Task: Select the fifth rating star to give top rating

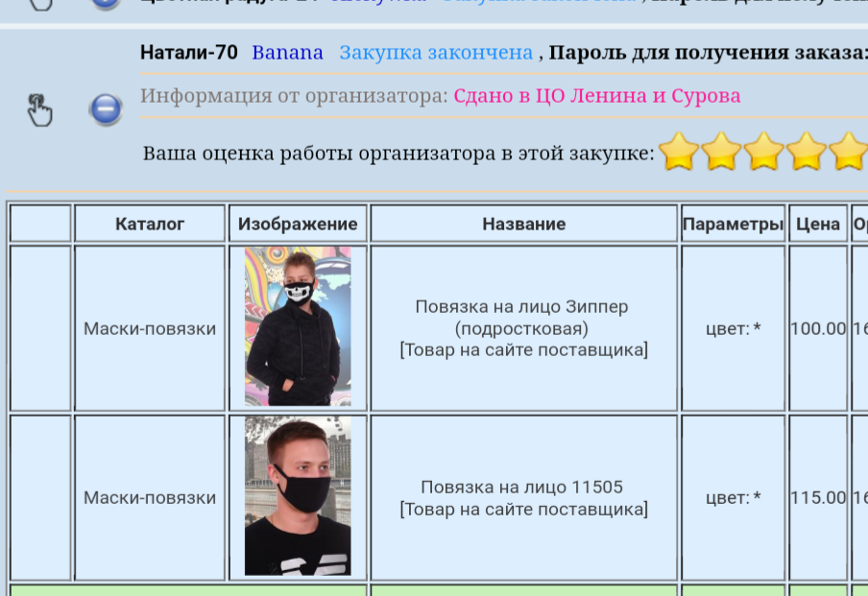Action: pyautogui.click(x=848, y=152)
